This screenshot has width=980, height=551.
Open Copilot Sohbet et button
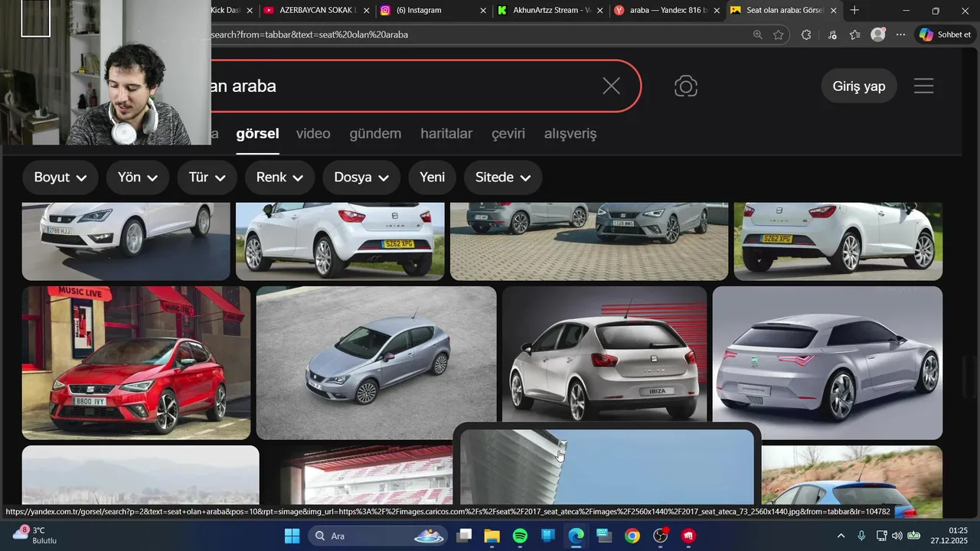point(946,34)
